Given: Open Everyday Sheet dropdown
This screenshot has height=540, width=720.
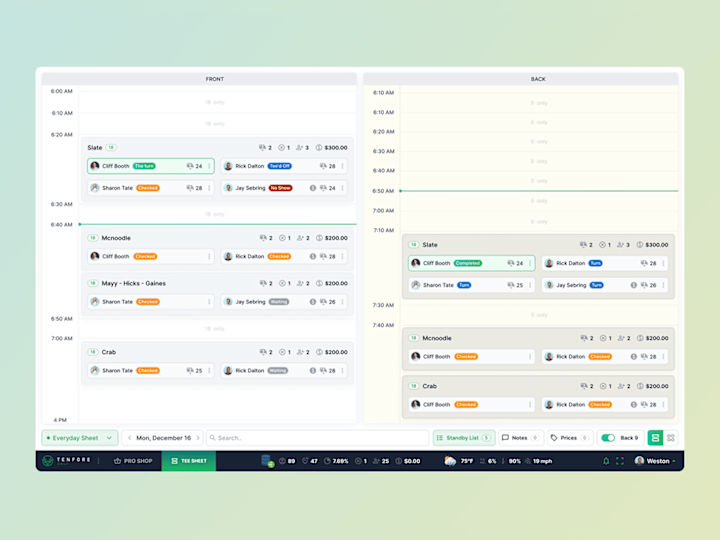Looking at the screenshot, I should tap(80, 438).
